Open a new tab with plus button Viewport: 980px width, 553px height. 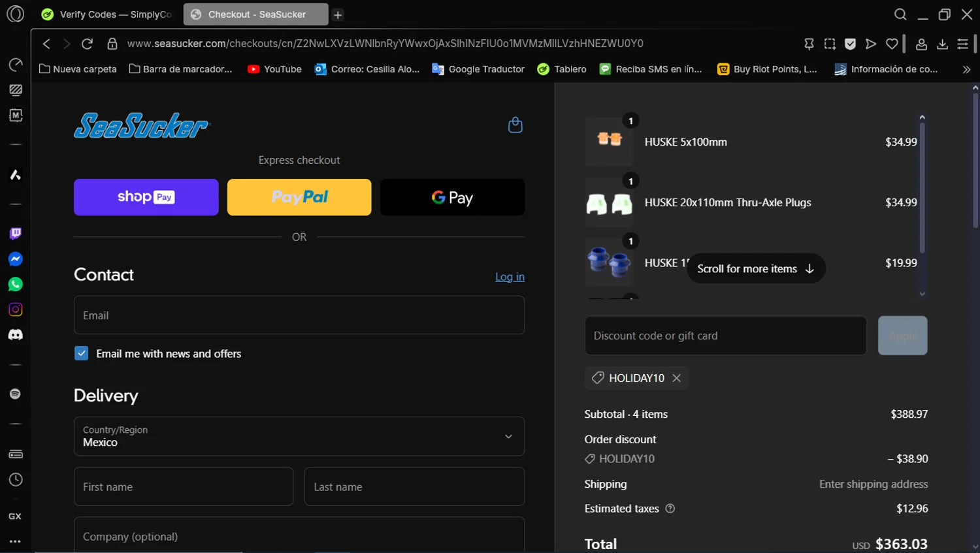[x=338, y=14]
